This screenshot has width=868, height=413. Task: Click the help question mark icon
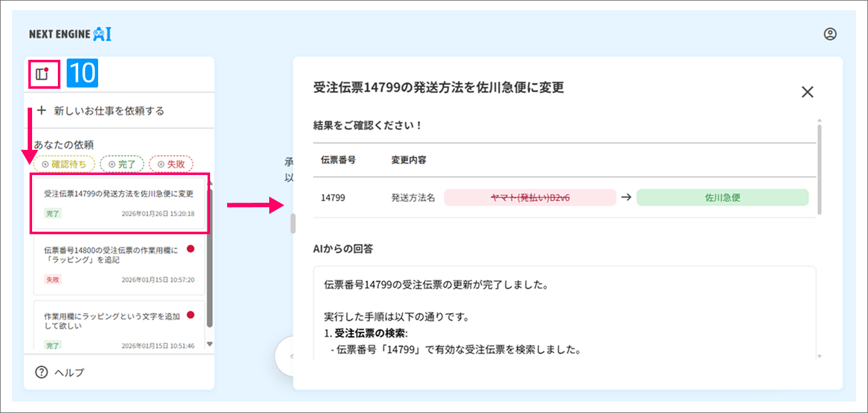click(42, 372)
